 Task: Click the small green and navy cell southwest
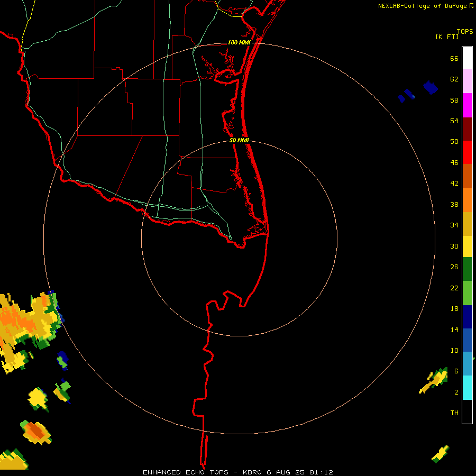coord(62,361)
